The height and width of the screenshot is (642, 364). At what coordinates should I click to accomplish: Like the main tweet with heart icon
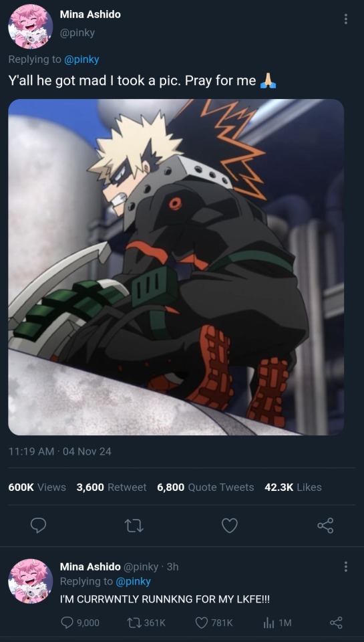[230, 526]
